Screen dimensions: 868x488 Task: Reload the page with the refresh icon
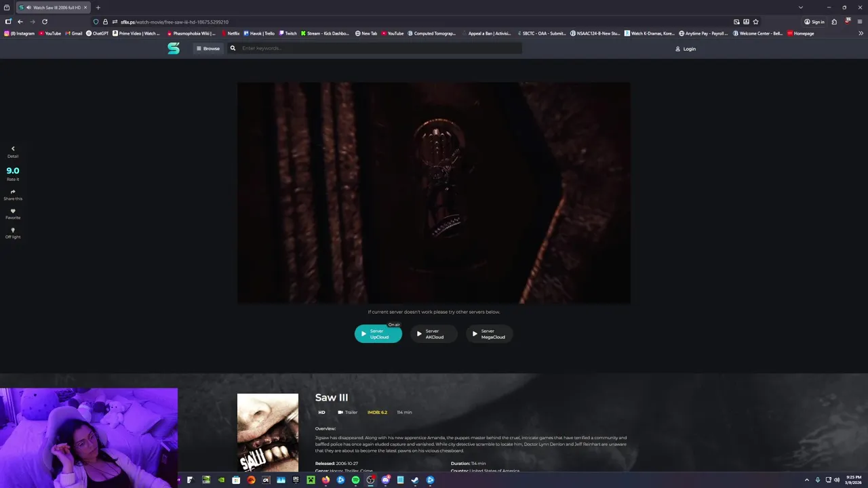click(x=45, y=22)
